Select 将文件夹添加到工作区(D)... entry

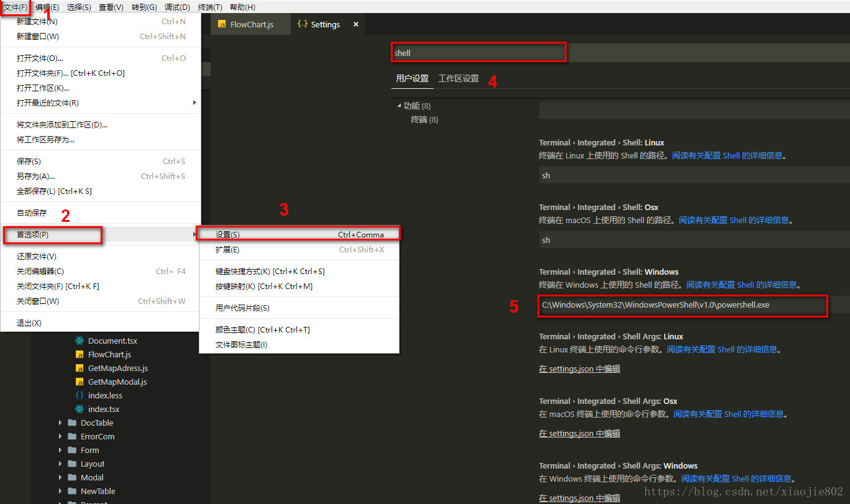101,125
